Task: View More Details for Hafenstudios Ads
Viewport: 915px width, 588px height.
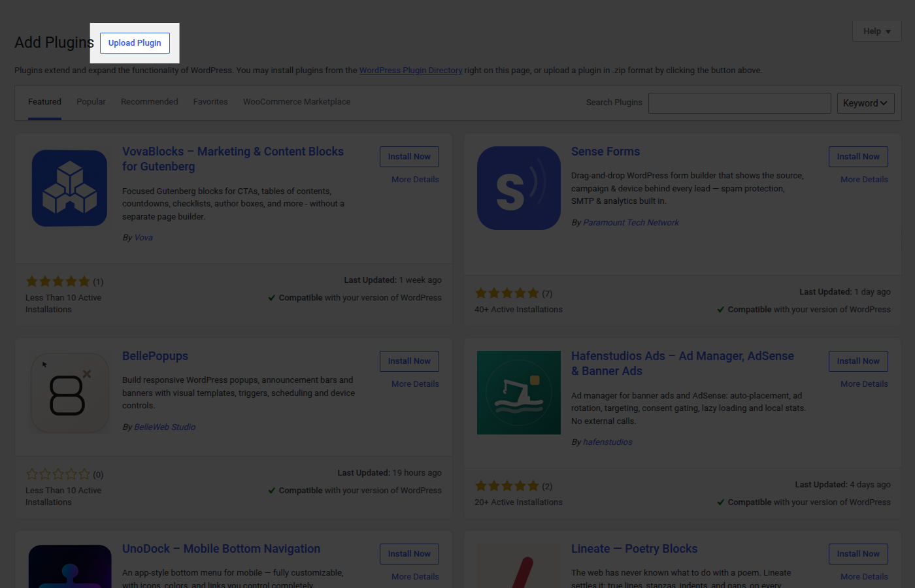Action: pyautogui.click(x=864, y=384)
